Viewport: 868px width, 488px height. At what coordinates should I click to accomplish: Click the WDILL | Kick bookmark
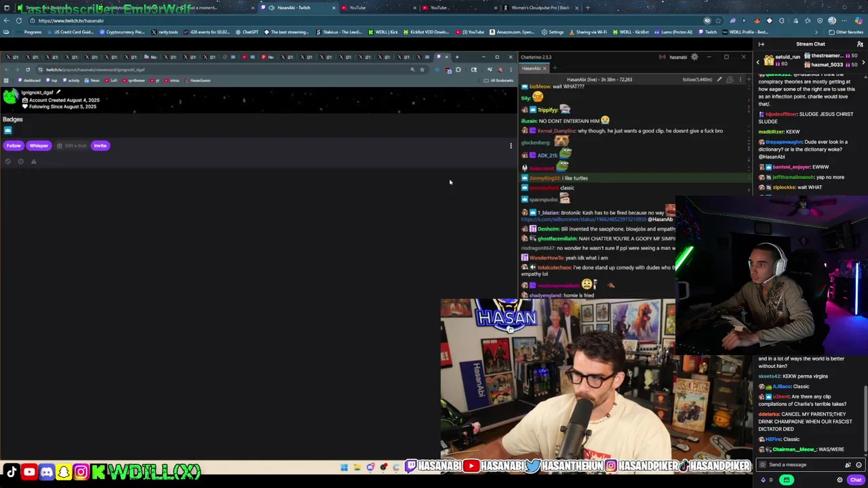pos(384,32)
